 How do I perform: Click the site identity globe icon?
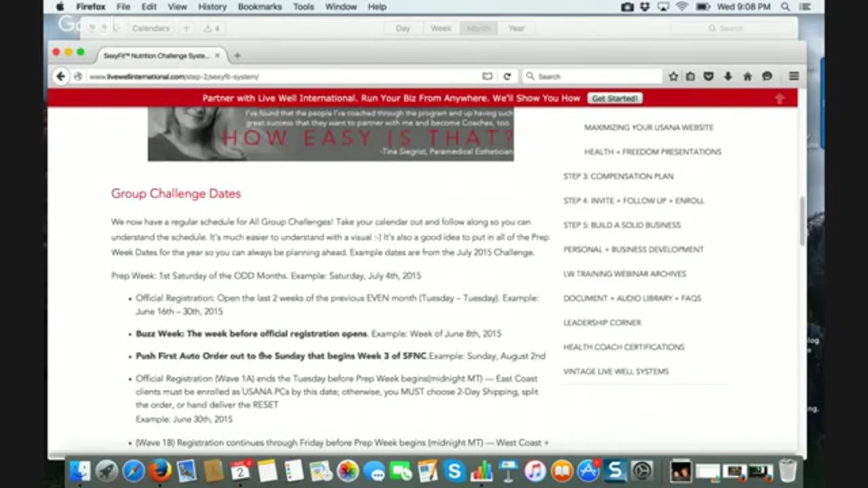(x=78, y=77)
